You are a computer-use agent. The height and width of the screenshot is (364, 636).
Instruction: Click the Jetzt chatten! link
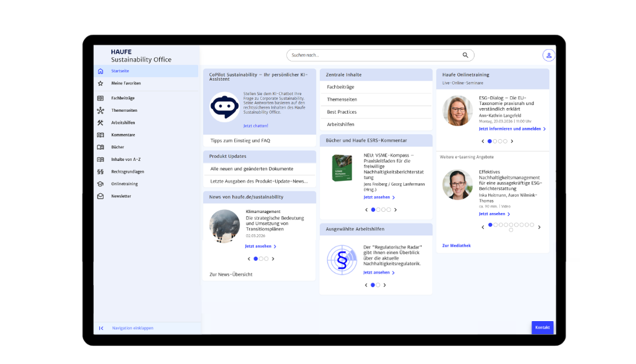tap(256, 125)
